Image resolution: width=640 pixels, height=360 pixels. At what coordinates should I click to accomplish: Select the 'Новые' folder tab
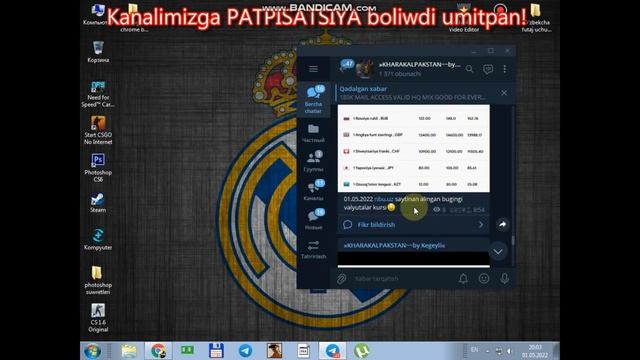pos(313,219)
